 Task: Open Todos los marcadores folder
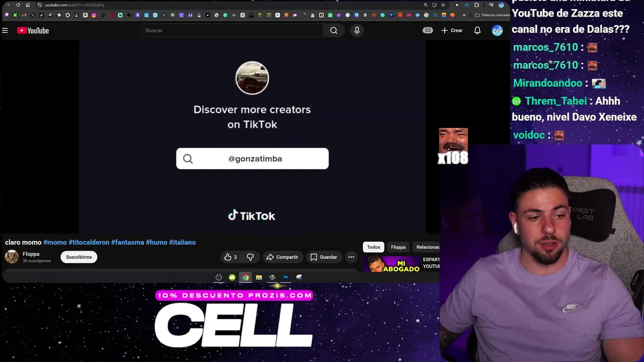pyautogui.click(x=492, y=15)
